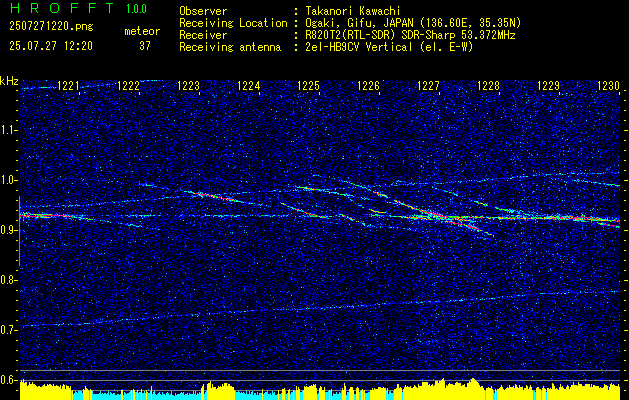Click the 1229 time marker
Viewport: 629px width, 400px height.
(548, 86)
